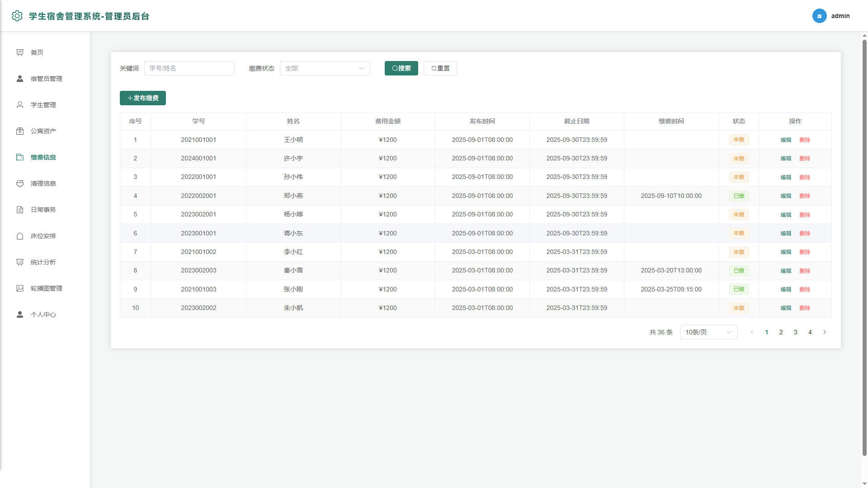Image resolution: width=868 pixels, height=488 pixels.
Task: Click the 床位安排 sidebar icon
Action: [x=20, y=236]
